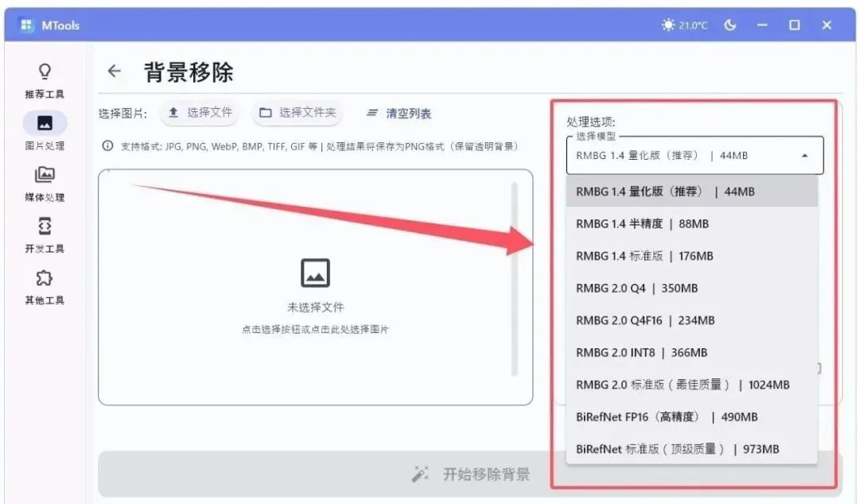859x504 pixels.
Task: Click the weather 21.0°C indicator
Action: click(685, 25)
